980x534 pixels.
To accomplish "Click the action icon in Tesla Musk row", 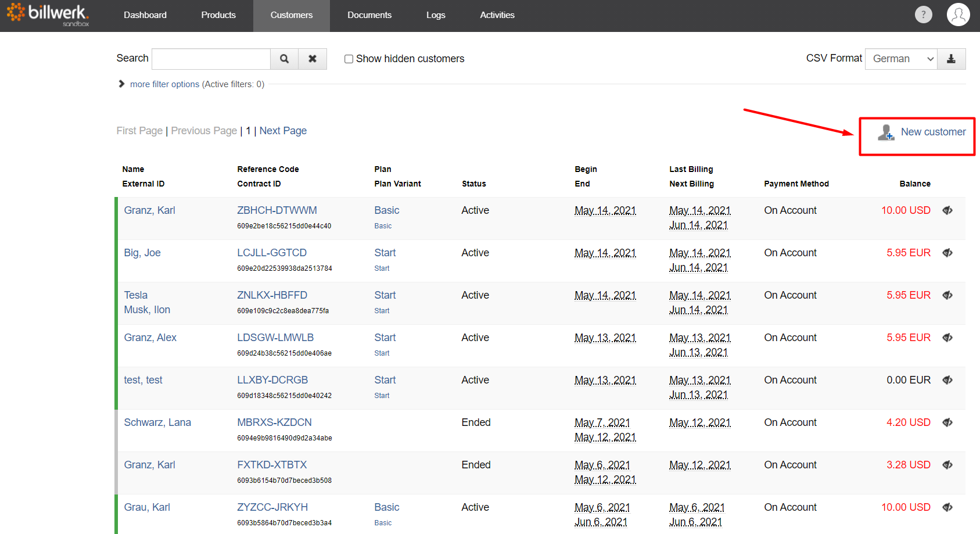I will (947, 295).
